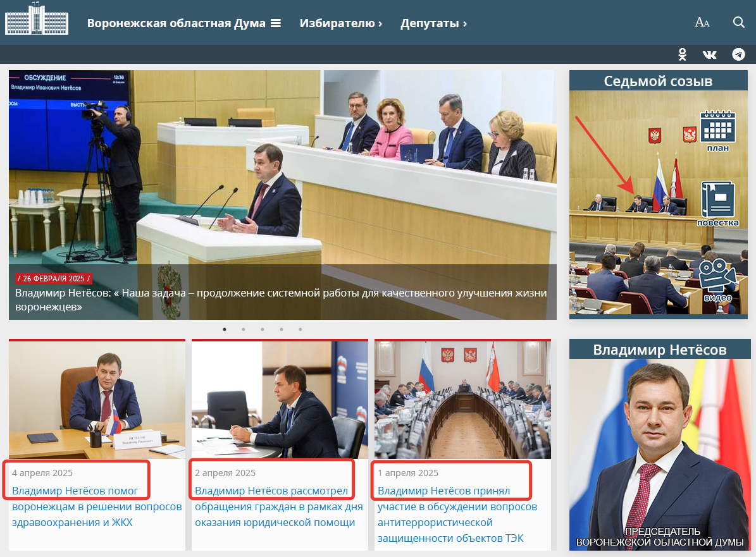
Task: Switch to the second carousel slide dot
Action: click(x=244, y=329)
